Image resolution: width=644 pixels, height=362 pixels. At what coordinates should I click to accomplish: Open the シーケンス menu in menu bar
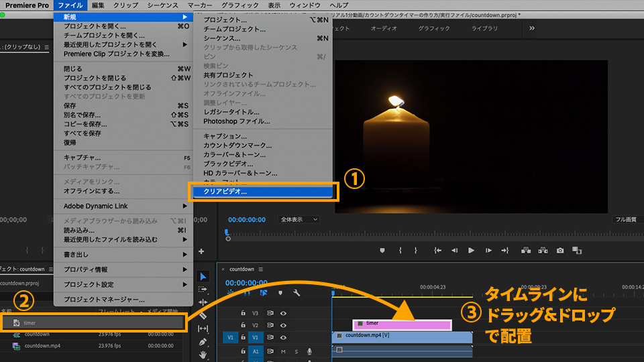coord(162,5)
